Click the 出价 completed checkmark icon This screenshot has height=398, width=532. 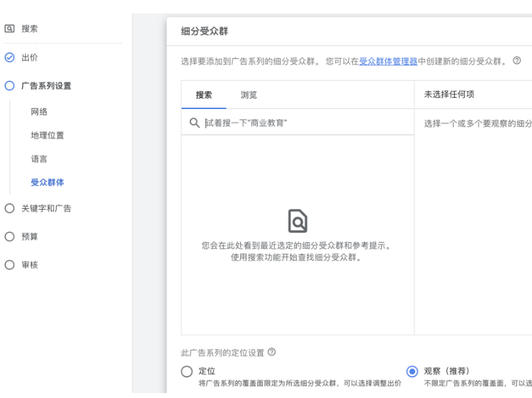click(x=9, y=57)
